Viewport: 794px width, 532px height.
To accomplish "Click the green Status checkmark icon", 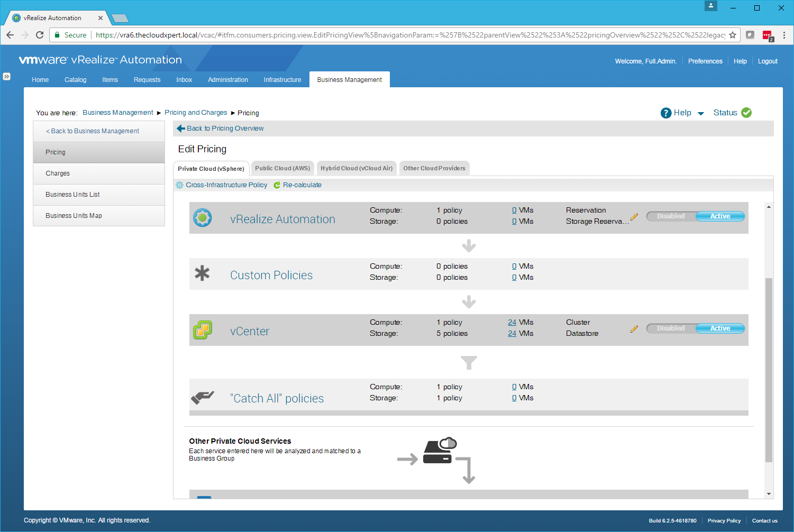I will (746, 113).
